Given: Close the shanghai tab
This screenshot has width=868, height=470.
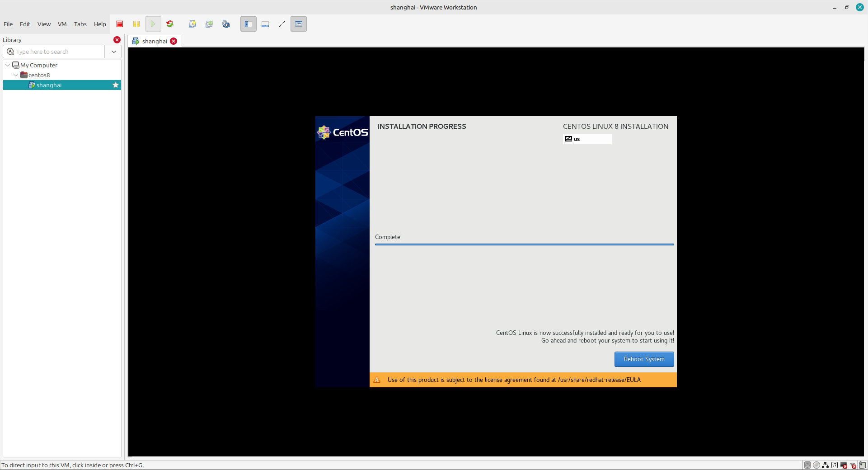Looking at the screenshot, I should point(174,41).
